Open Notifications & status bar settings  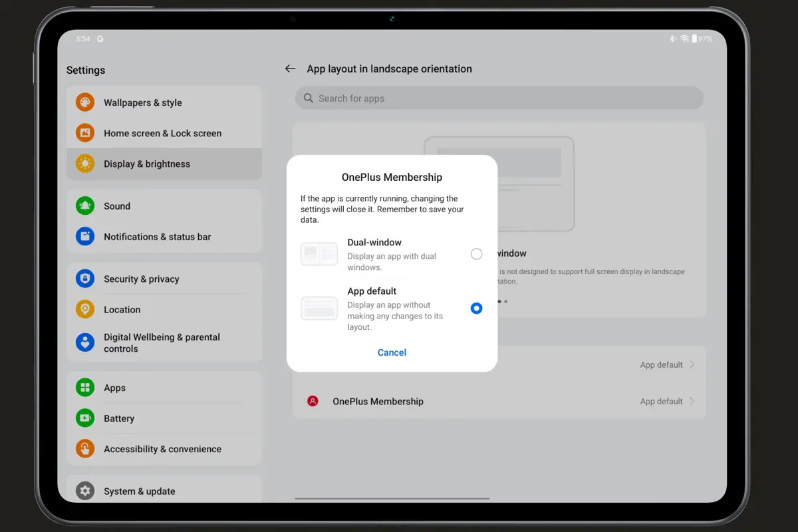pyautogui.click(x=164, y=237)
